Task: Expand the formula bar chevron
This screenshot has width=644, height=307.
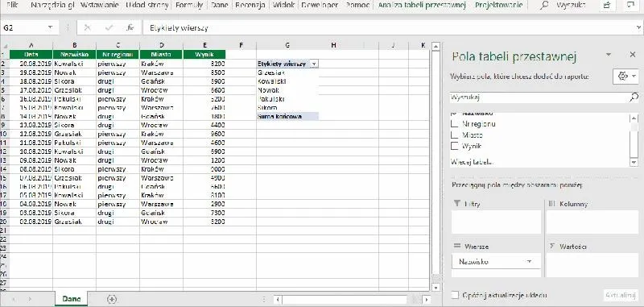Action: click(638, 28)
